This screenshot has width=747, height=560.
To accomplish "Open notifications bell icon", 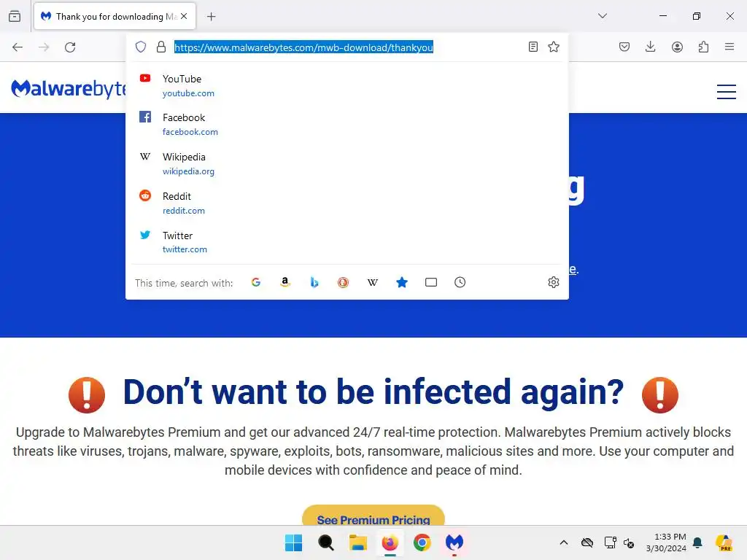I will point(697,542).
